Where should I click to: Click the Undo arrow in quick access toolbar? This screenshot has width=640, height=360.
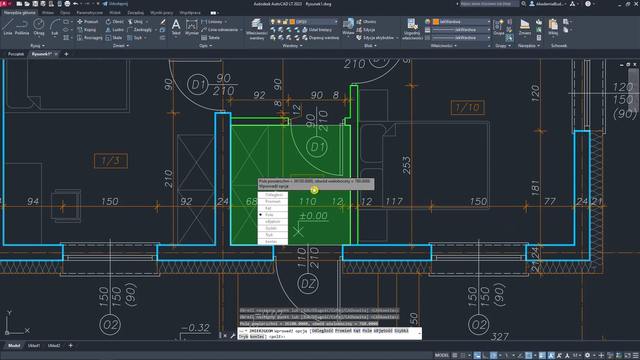pyautogui.click(x=76, y=4)
